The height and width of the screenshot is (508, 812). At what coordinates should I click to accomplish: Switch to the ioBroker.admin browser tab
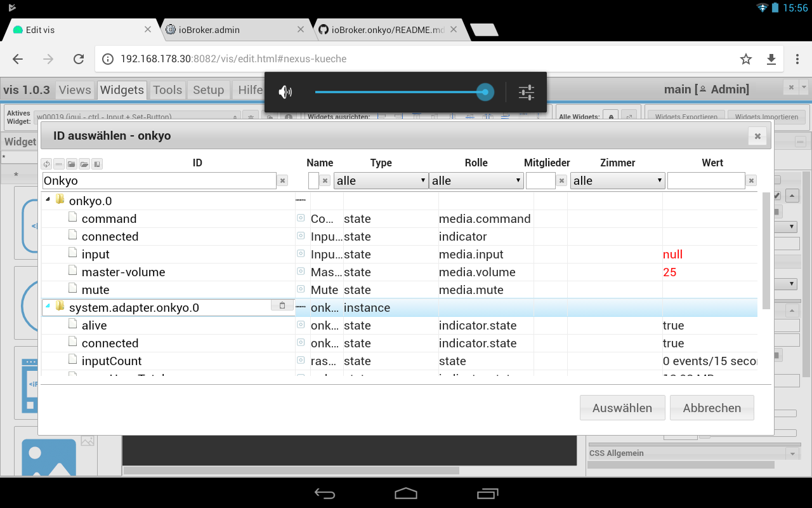pos(235,30)
